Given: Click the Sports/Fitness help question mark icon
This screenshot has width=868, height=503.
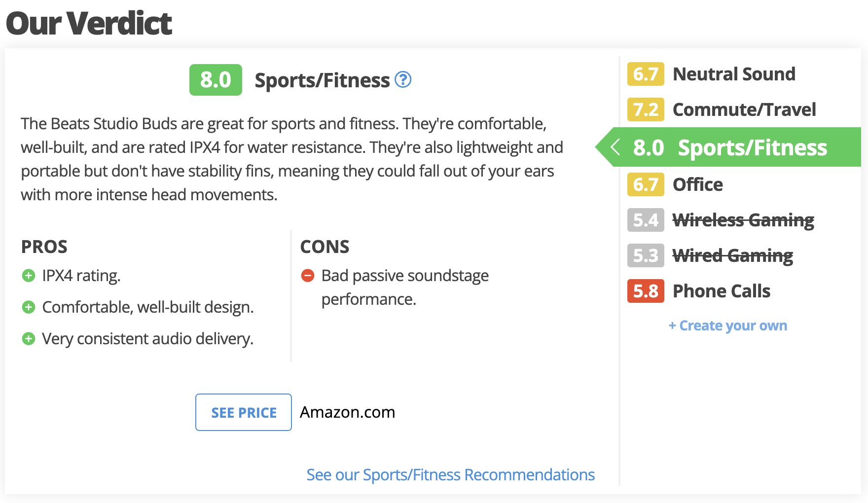Looking at the screenshot, I should pyautogui.click(x=403, y=79).
